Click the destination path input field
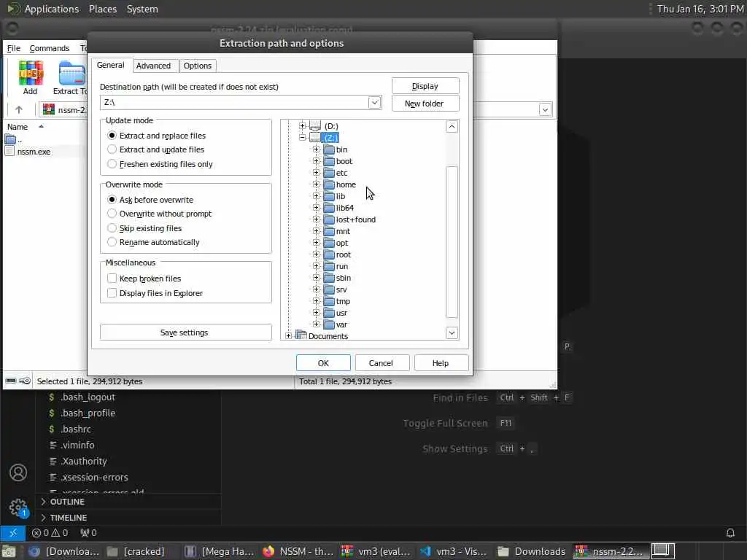747x560 pixels. click(233, 102)
